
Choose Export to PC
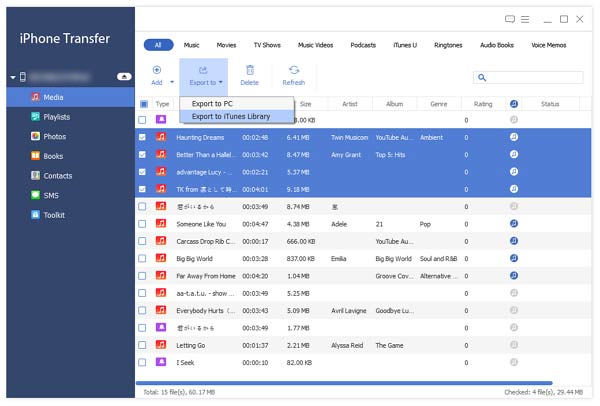[237, 104]
